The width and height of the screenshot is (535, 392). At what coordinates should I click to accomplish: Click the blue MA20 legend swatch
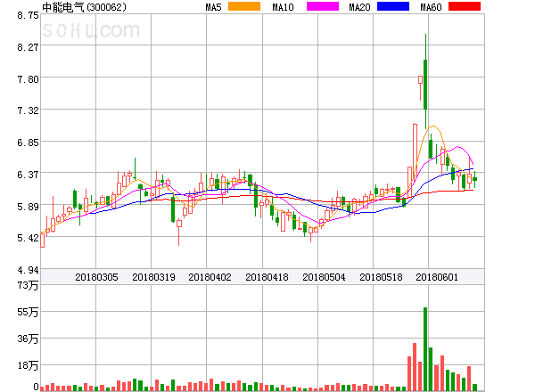[x=393, y=6]
